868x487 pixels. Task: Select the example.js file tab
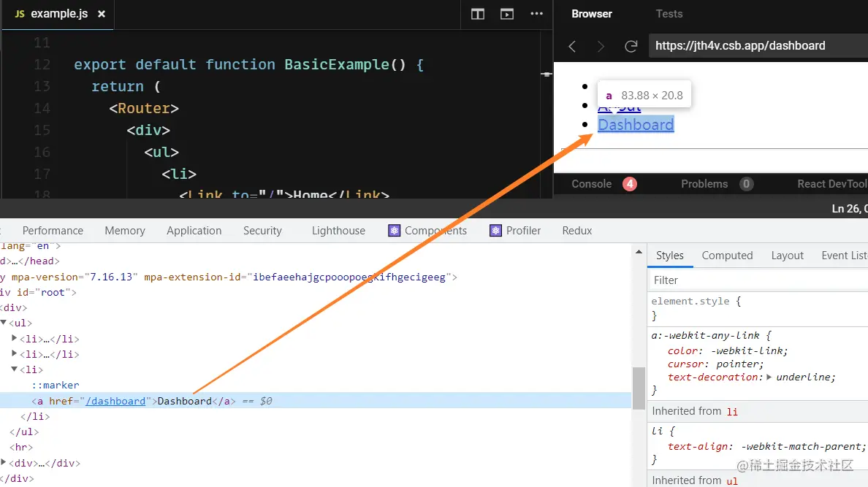point(58,14)
